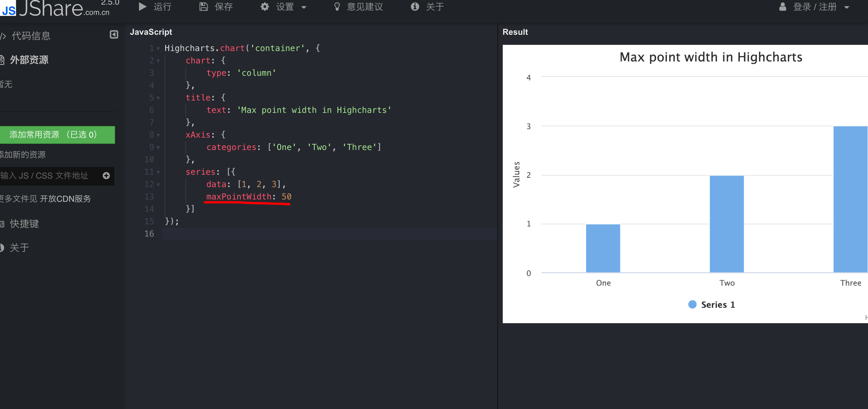
Task: Click the blue column for One
Action: pos(603,248)
